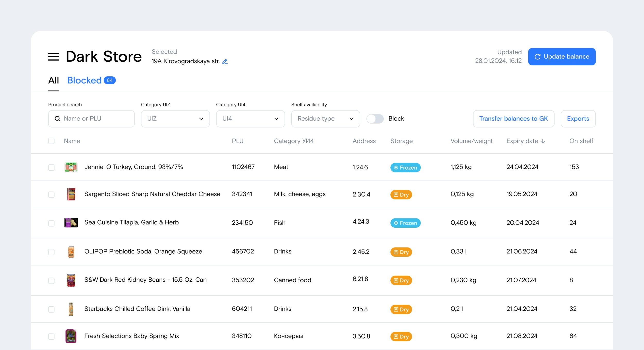Image resolution: width=644 pixels, height=350 pixels.
Task: Switch to the Blocked tab
Action: [85, 80]
